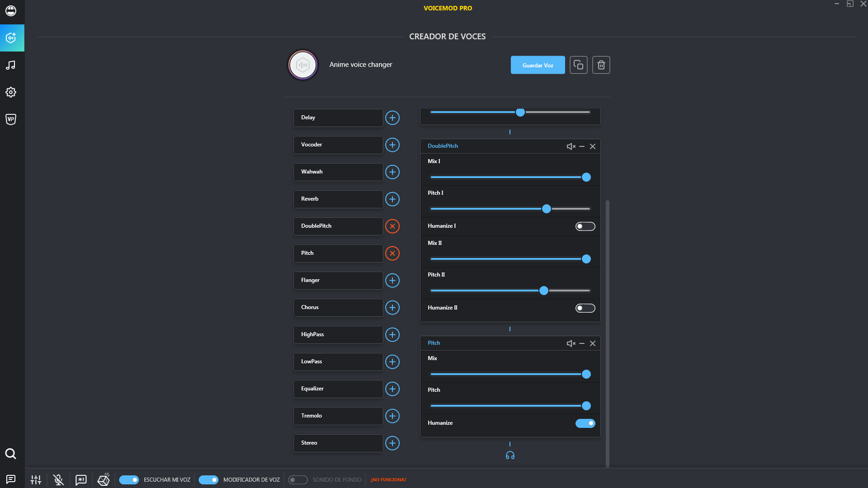Click the Mix II slider handle
The height and width of the screenshot is (488, 868).
[586, 259]
